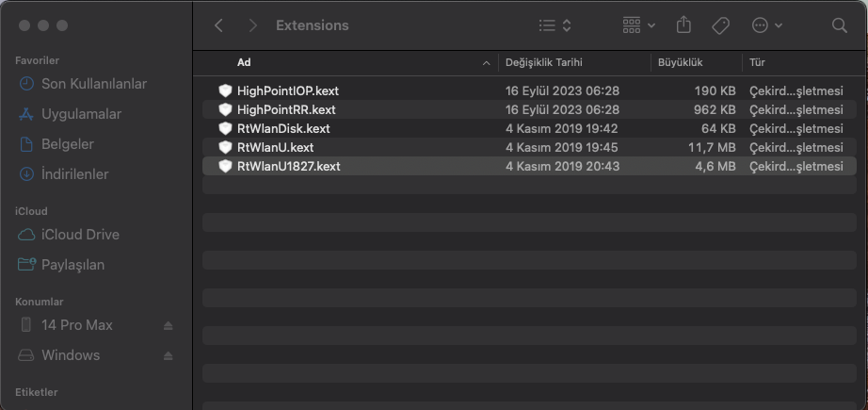Viewport: 868px width, 410px height.
Task: Click the HighPointIOP.kext shield icon
Action: pos(225,90)
